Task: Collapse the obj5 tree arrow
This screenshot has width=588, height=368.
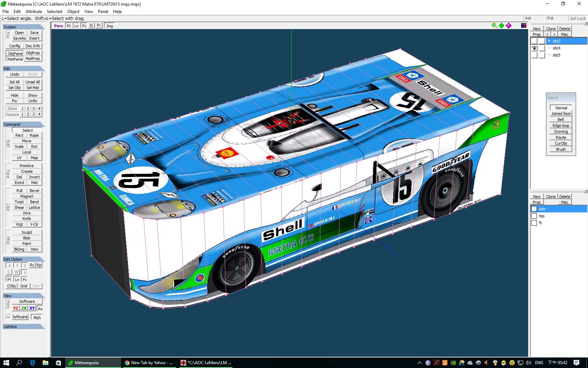Action: [549, 55]
